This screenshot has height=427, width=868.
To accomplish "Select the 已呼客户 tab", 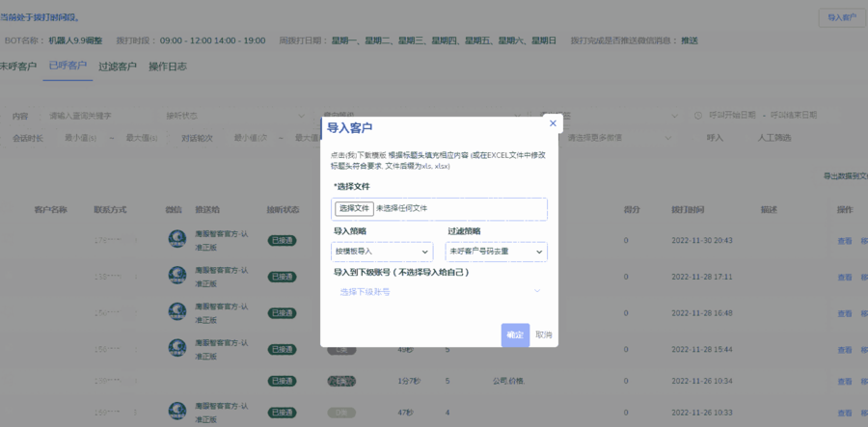I will [68, 67].
